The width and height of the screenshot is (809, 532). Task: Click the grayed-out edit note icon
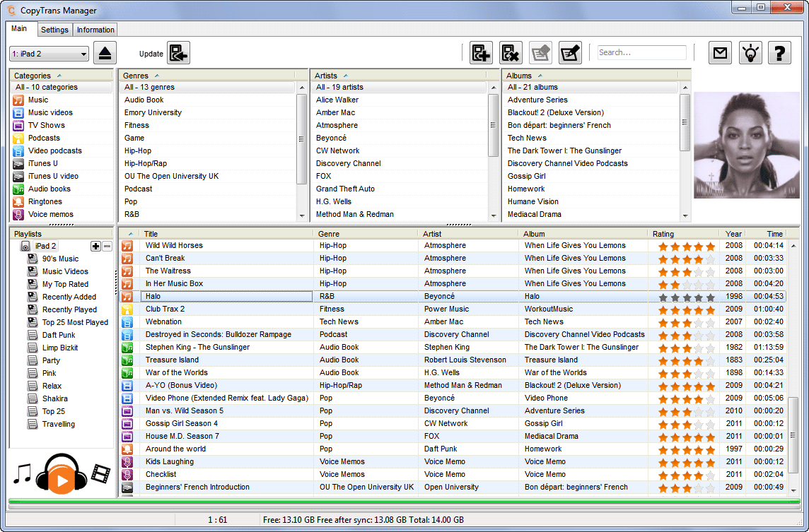coord(540,52)
